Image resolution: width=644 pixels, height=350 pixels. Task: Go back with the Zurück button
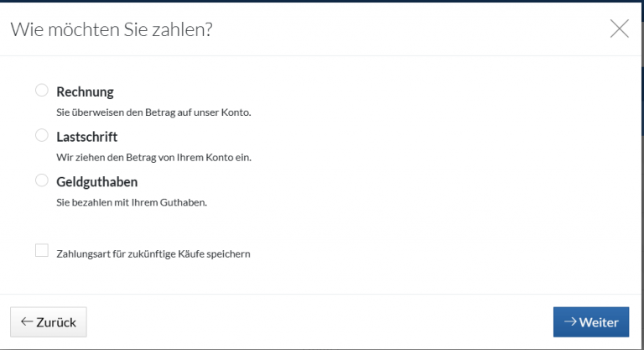tap(48, 322)
